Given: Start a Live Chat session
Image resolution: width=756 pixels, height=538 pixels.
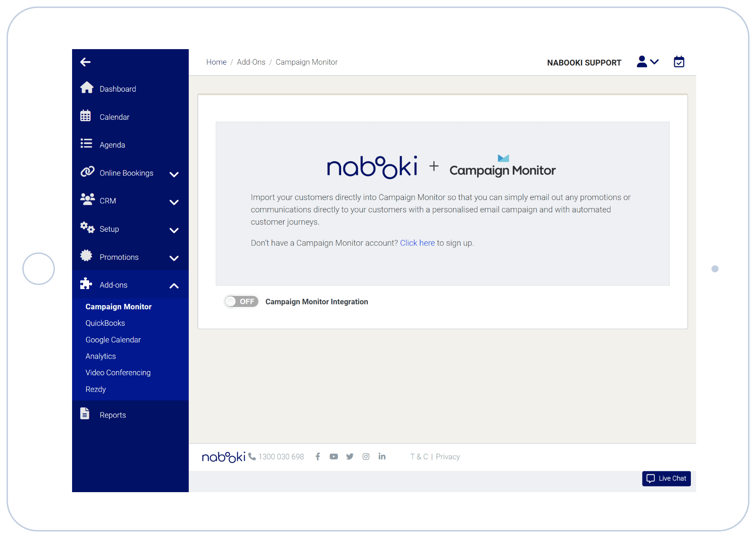Looking at the screenshot, I should [666, 478].
